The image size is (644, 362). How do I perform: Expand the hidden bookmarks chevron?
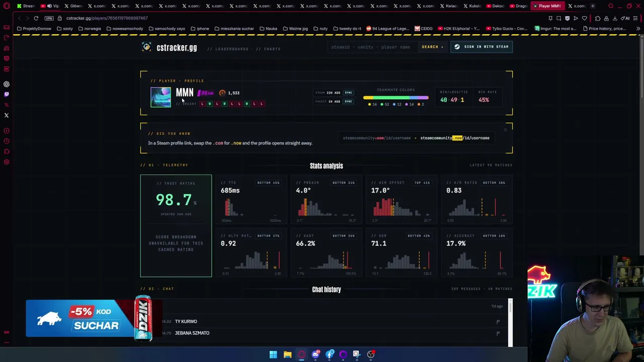click(x=638, y=29)
